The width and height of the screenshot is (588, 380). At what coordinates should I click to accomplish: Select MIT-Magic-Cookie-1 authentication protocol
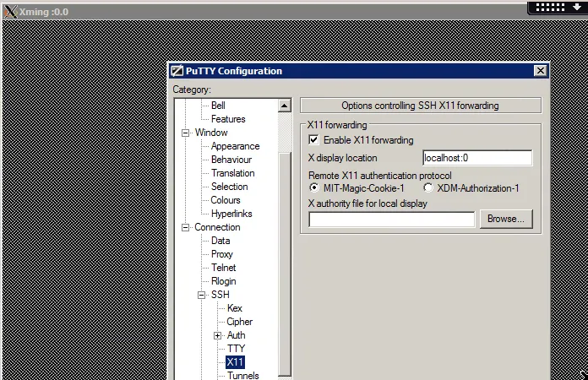tap(314, 187)
